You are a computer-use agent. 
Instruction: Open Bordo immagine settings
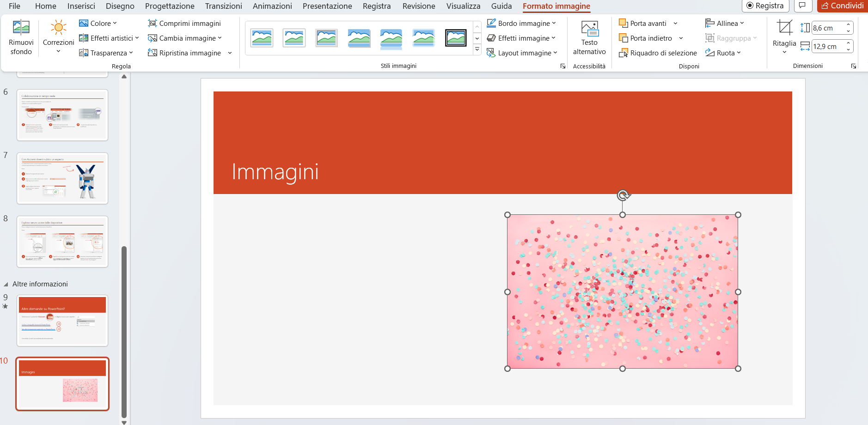(x=522, y=23)
